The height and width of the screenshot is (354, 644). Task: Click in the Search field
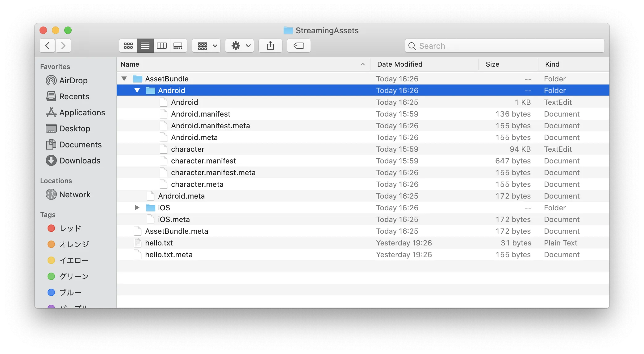click(506, 46)
